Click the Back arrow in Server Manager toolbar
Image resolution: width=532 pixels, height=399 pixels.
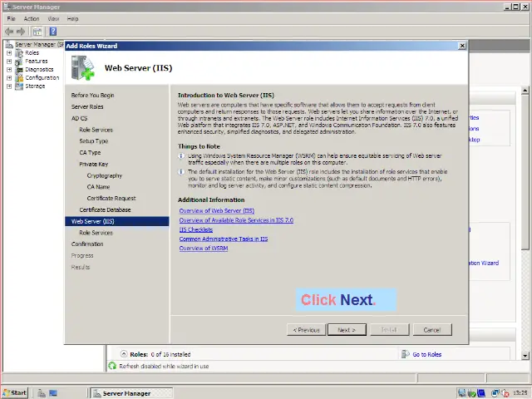tap(9, 32)
